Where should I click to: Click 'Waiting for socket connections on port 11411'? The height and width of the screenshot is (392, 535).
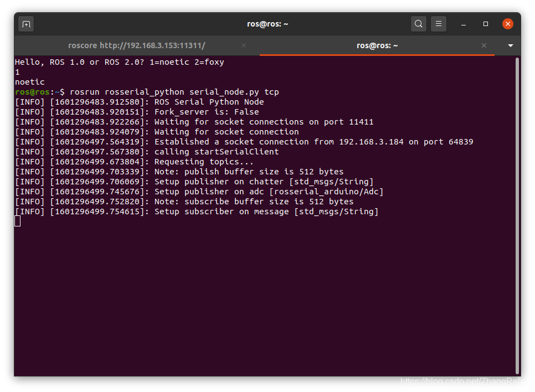point(194,122)
